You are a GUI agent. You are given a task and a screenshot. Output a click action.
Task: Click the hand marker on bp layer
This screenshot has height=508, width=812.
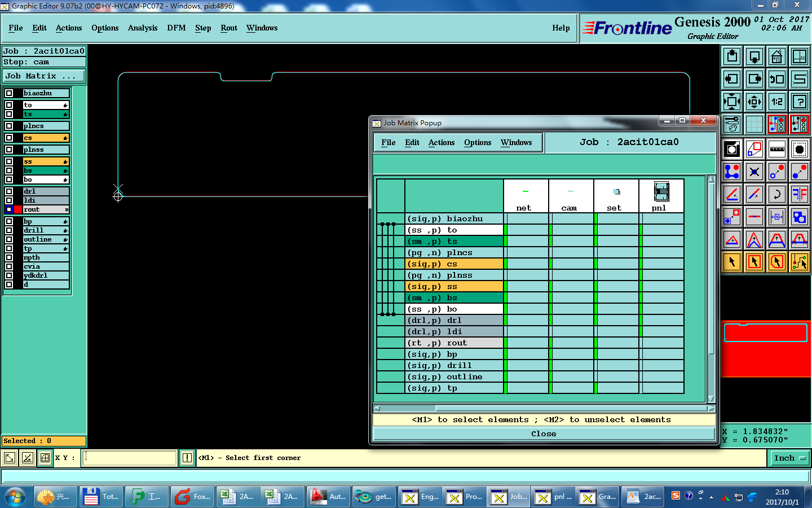coord(65,221)
